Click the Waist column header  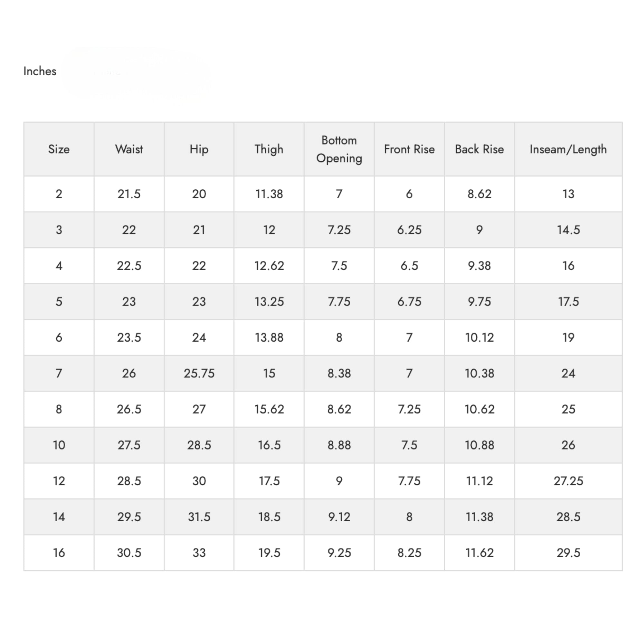click(129, 149)
